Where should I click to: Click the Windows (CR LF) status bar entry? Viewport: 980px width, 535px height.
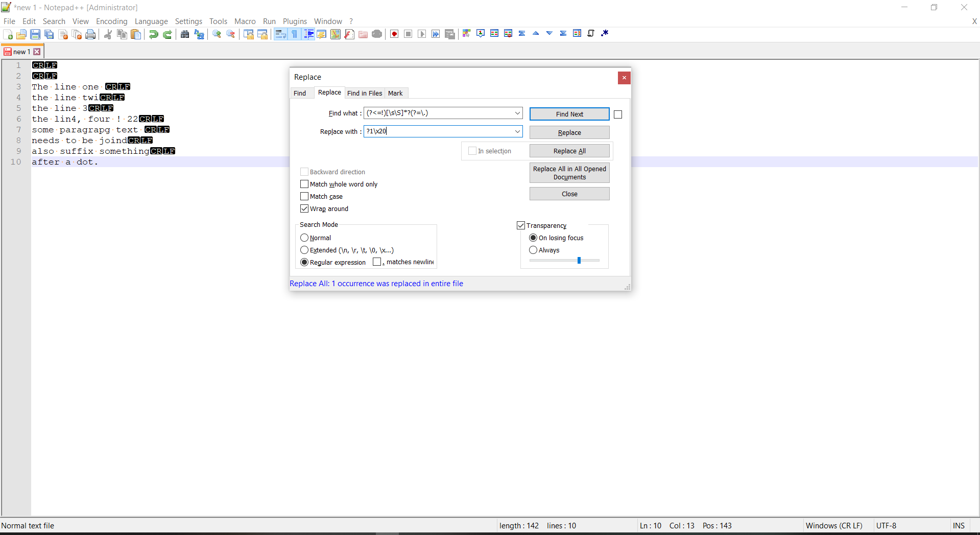pyautogui.click(x=834, y=525)
